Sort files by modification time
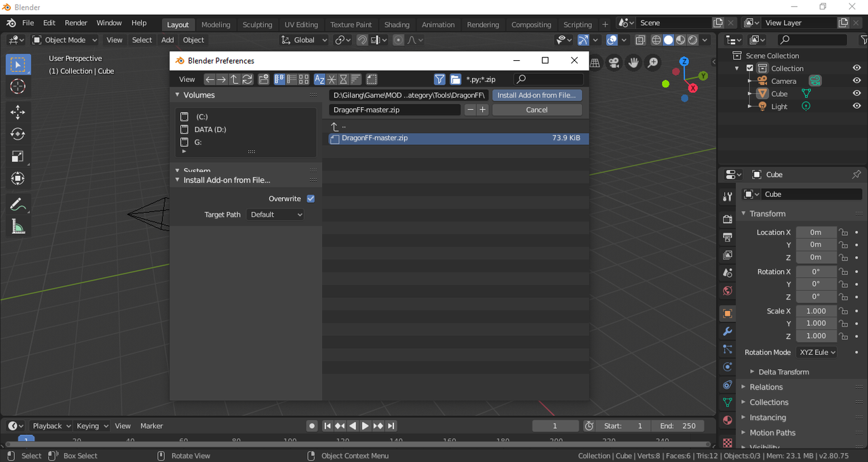Screen dimensions: 868x462 344,79
